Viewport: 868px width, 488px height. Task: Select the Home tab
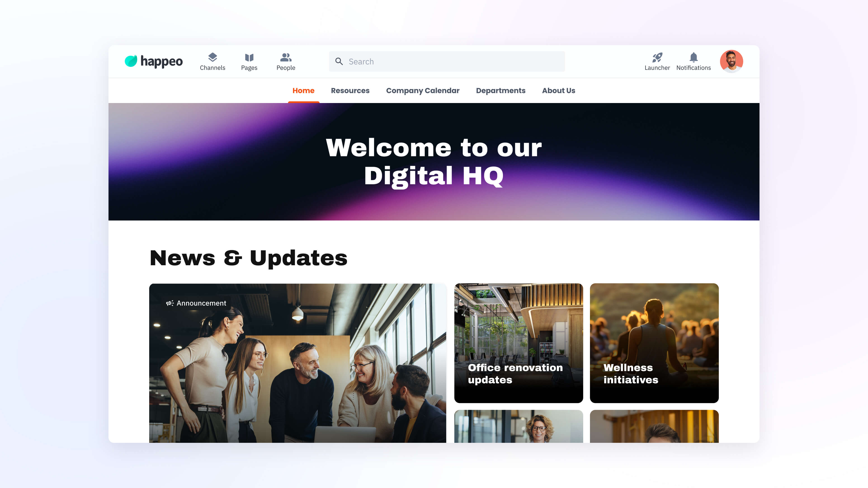pyautogui.click(x=303, y=91)
